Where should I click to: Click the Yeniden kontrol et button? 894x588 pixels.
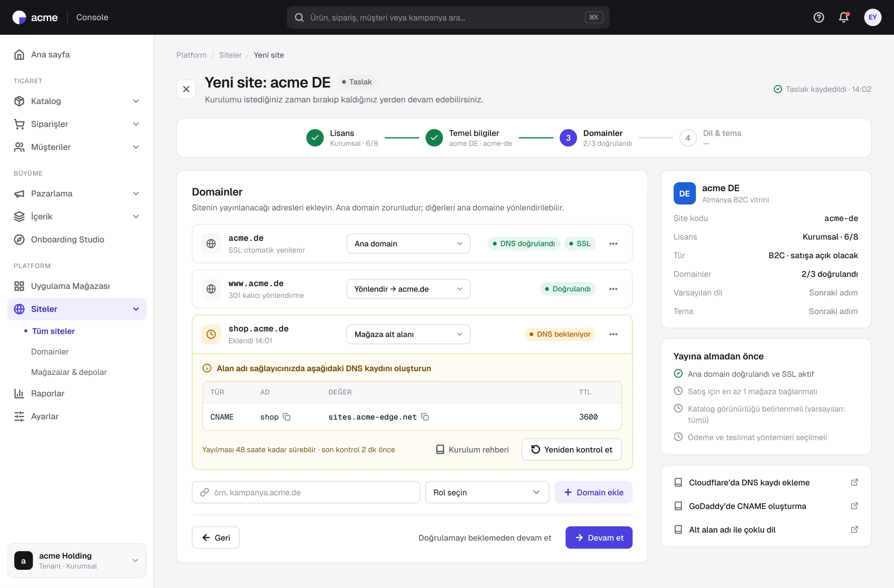pyautogui.click(x=571, y=449)
